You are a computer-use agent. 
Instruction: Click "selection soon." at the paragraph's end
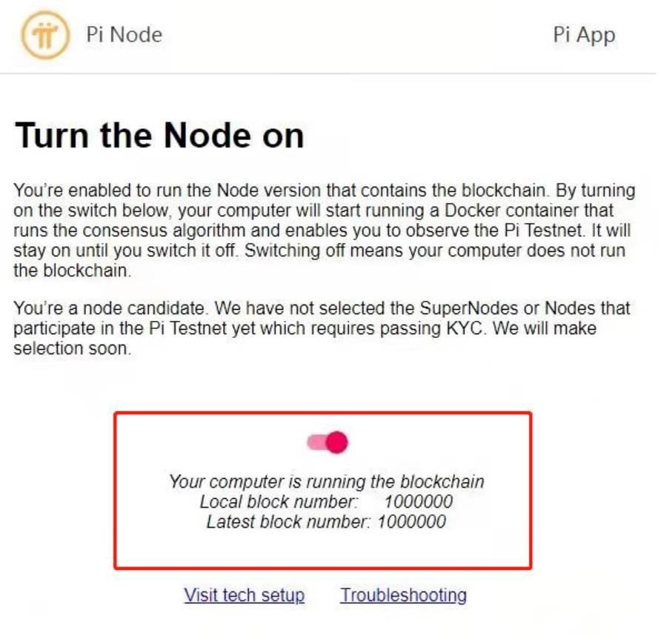[x=72, y=348]
